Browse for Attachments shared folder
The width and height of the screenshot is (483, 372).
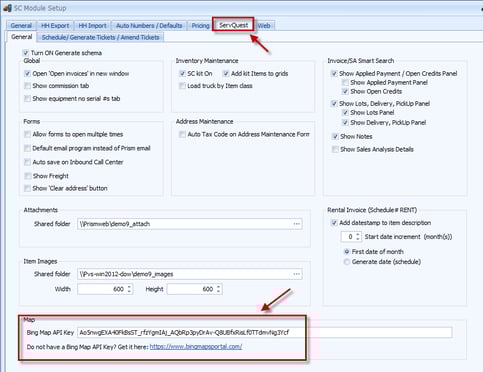tap(296, 224)
